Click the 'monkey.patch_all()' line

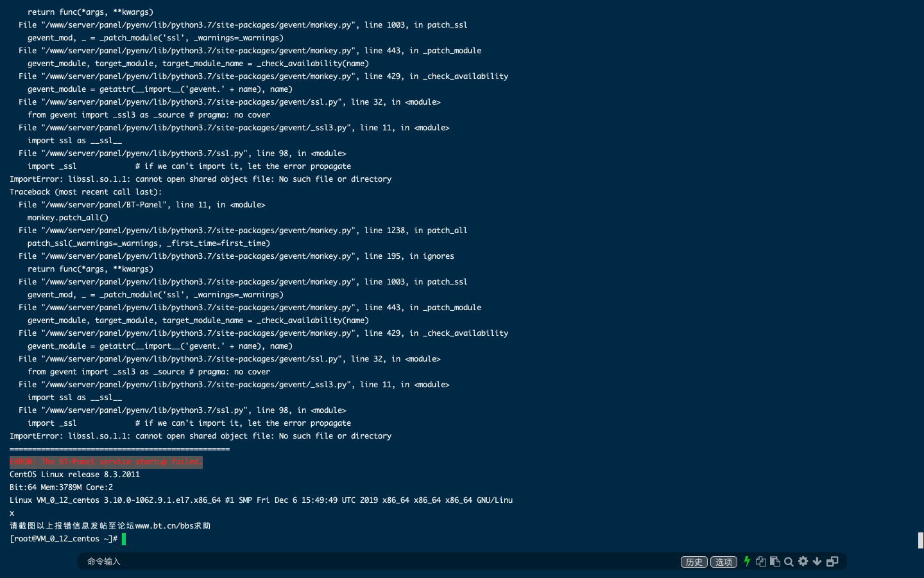pos(68,218)
